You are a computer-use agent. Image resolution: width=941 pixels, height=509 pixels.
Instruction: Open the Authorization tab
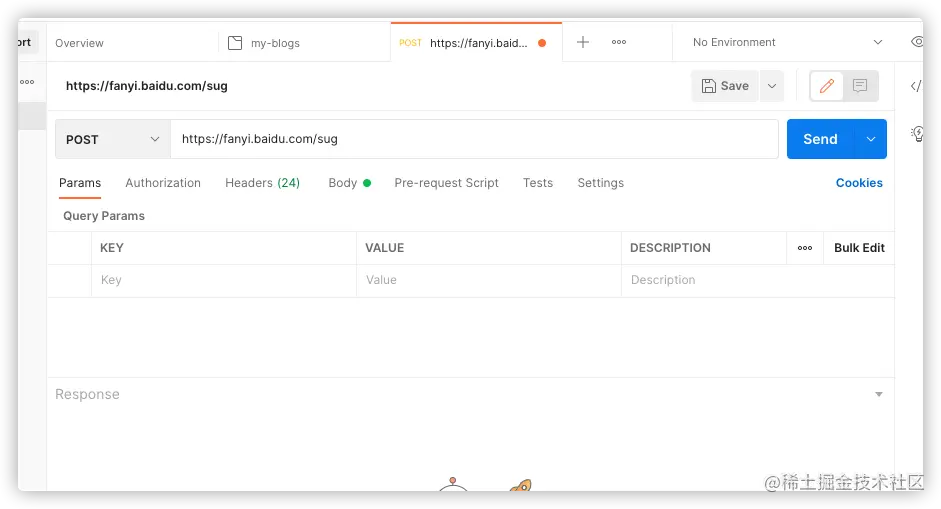click(163, 183)
